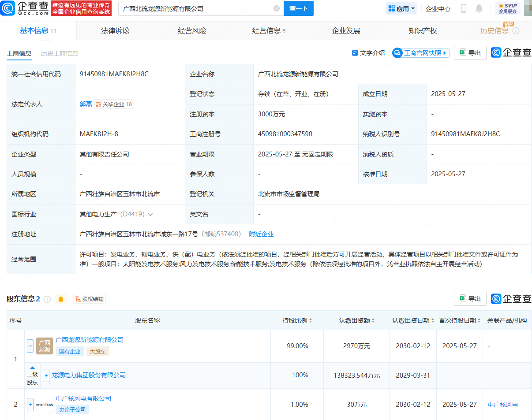
Task: Click the 国有企业 tag
Action: (70, 351)
